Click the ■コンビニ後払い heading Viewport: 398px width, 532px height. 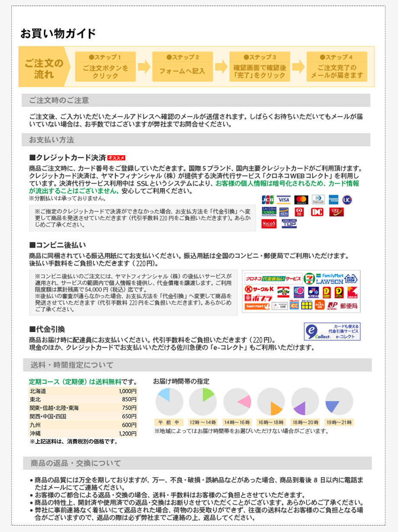pos(58,245)
